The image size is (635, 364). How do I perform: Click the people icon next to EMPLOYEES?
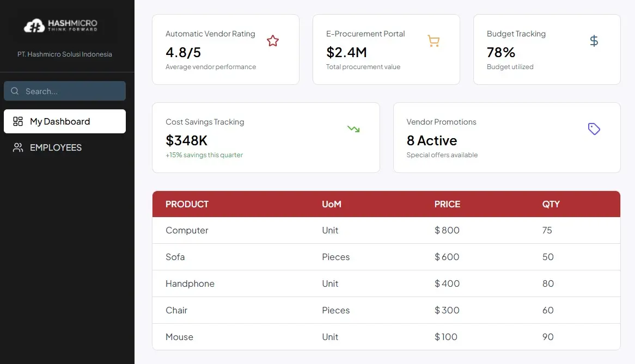pyautogui.click(x=16, y=147)
